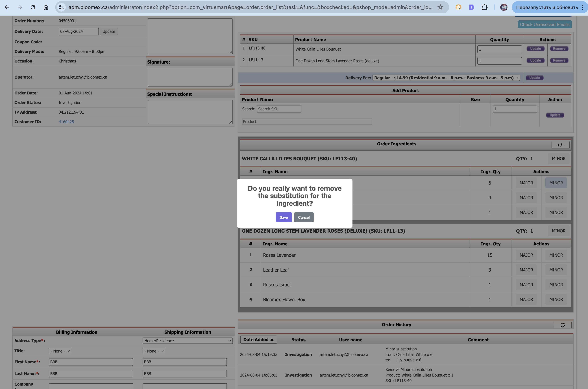Screen dimensions: 588x389
Task: Open the Delivery Fee dropdown
Action: pyautogui.click(x=446, y=78)
